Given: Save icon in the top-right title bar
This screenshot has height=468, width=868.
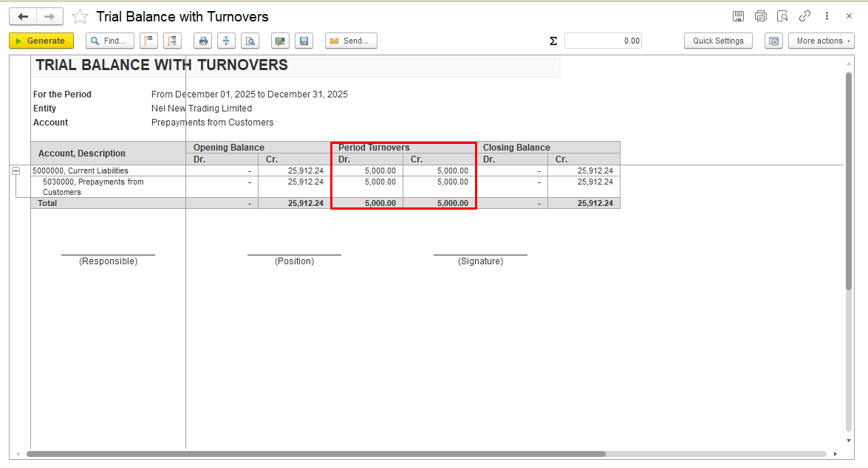Looking at the screenshot, I should [x=738, y=16].
